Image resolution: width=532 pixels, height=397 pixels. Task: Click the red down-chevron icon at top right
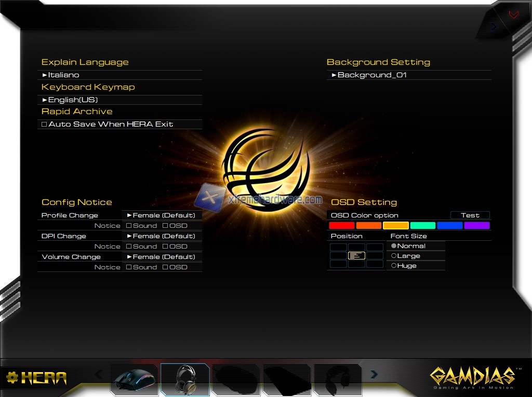coord(513,15)
